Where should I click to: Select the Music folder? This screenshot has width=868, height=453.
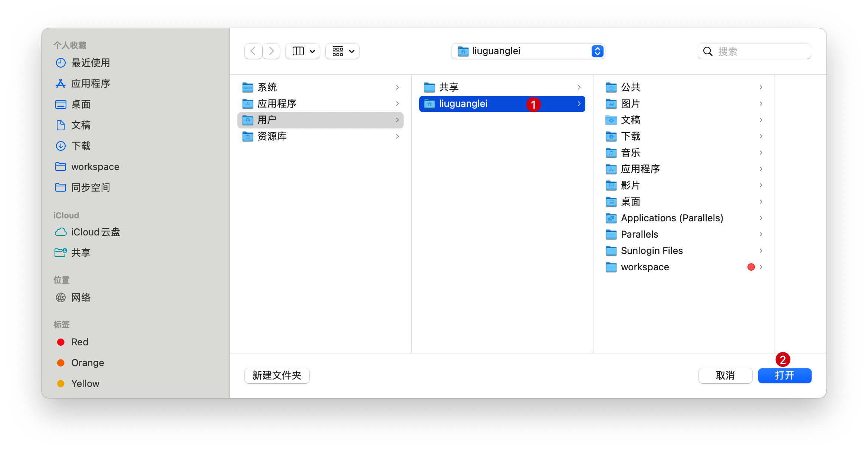point(630,153)
